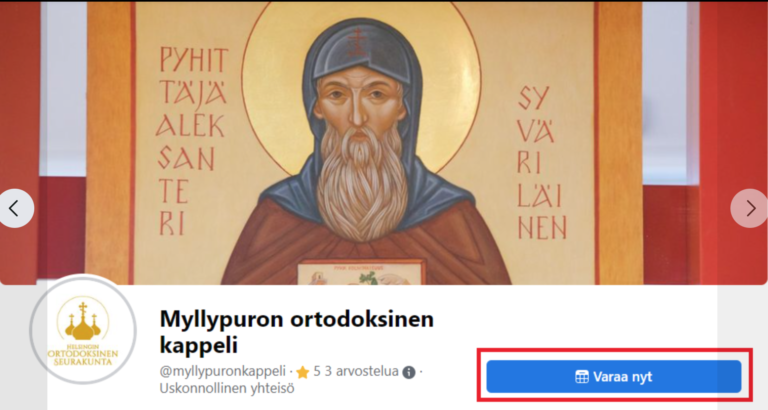Click the book held by the saint

click(x=361, y=272)
